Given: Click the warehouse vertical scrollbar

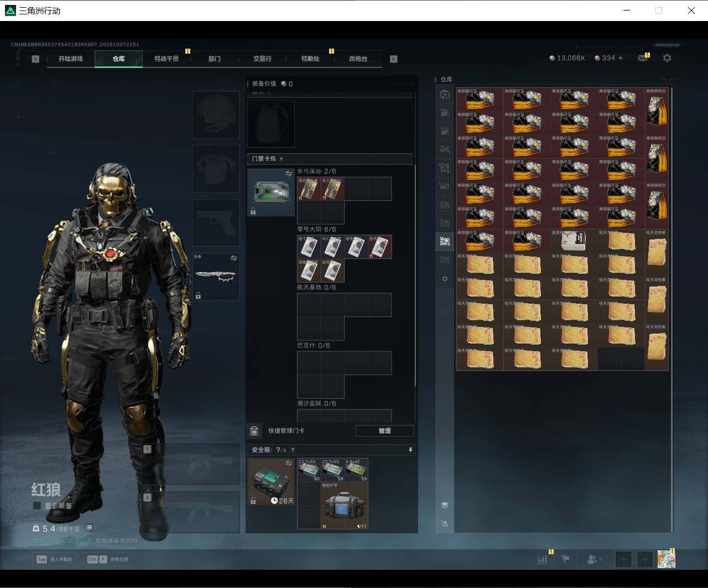Looking at the screenshot, I should pyautogui.click(x=672, y=309).
